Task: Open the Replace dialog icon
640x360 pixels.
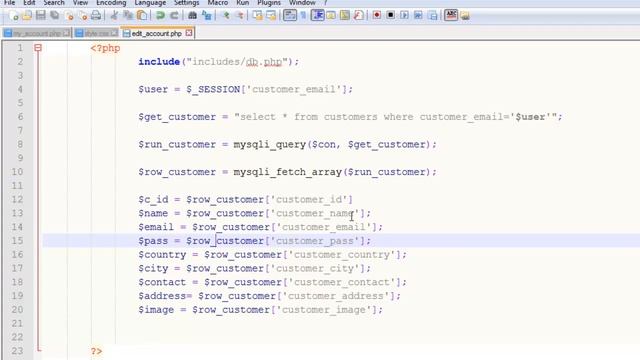Action: point(207,16)
